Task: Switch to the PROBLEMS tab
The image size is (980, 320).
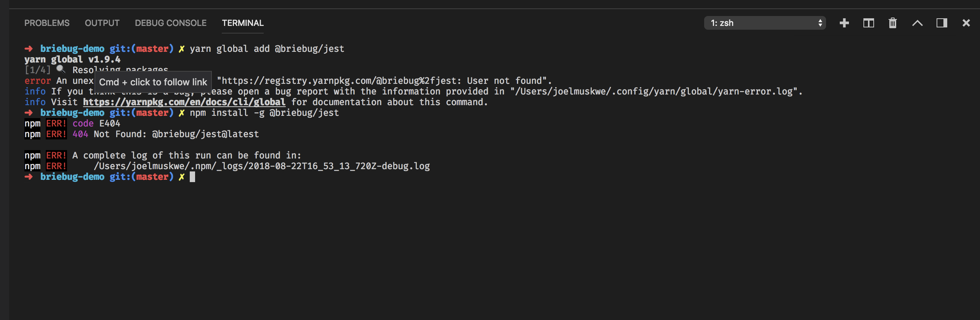Action: [47, 23]
